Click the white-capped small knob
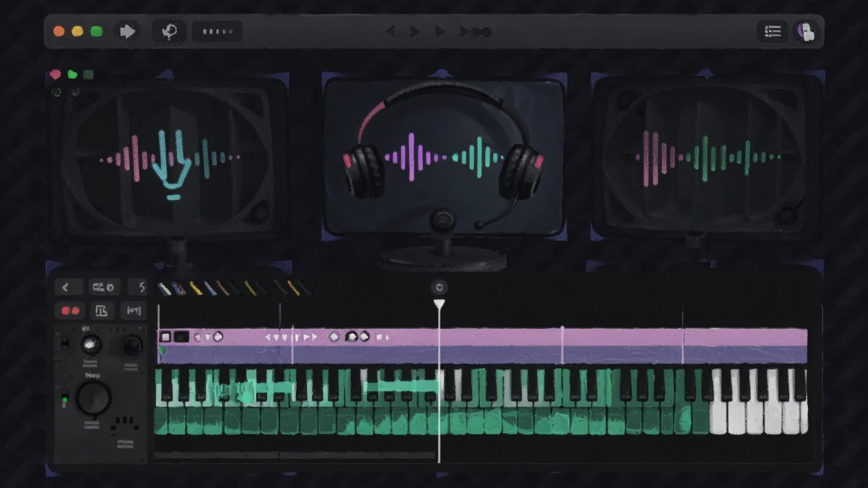Screen dimensions: 868x488 91,346
